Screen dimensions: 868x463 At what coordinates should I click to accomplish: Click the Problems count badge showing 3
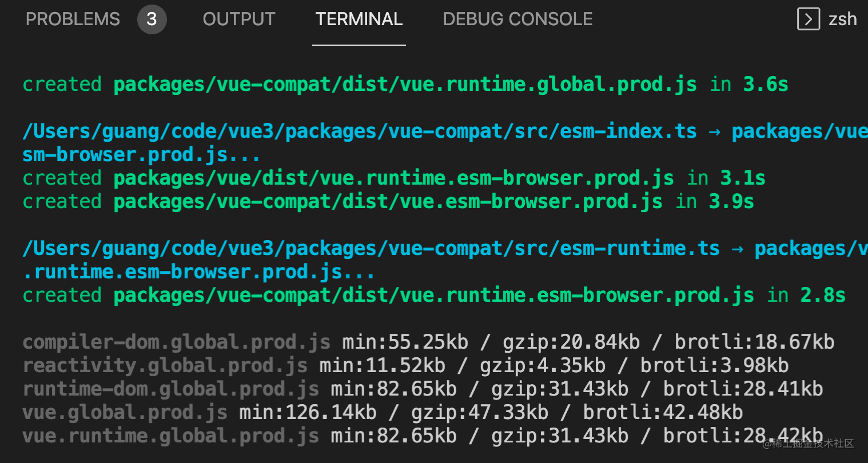152,19
